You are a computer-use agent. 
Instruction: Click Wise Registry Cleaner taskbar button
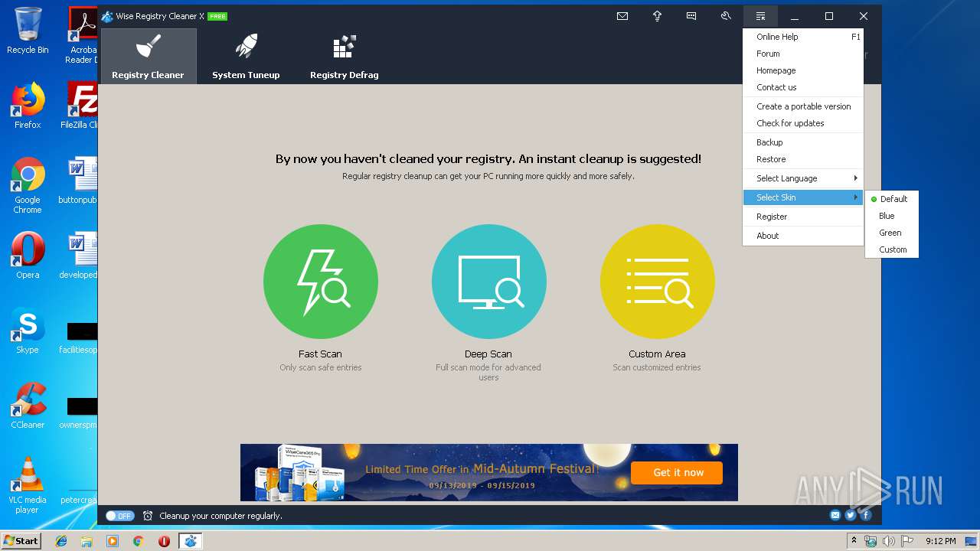pos(190,541)
